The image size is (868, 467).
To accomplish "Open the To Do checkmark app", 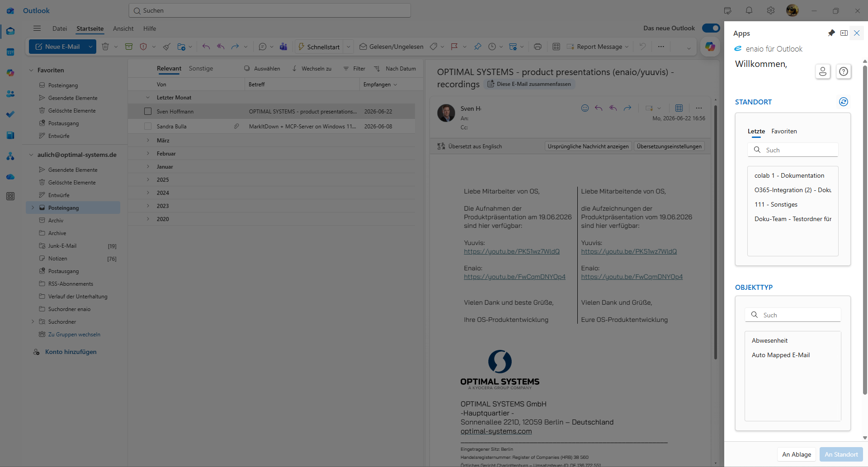I will pos(10,114).
